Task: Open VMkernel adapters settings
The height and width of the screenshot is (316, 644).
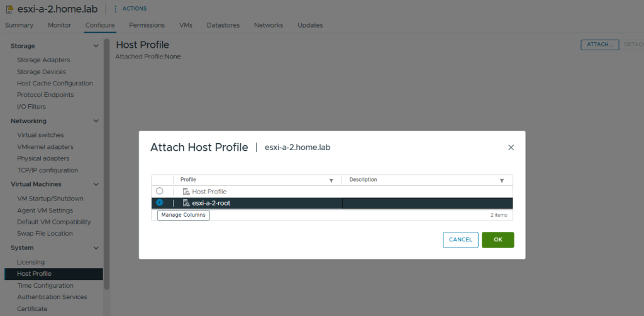Action: pyautogui.click(x=45, y=147)
